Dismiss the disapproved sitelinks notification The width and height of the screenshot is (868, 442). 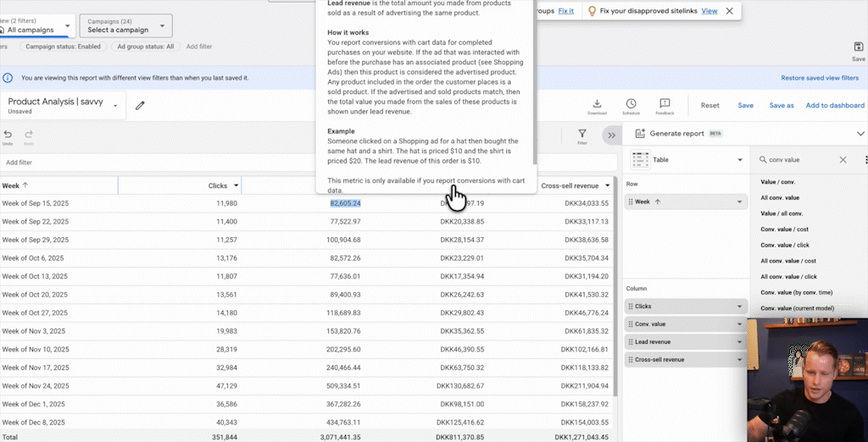click(x=729, y=11)
